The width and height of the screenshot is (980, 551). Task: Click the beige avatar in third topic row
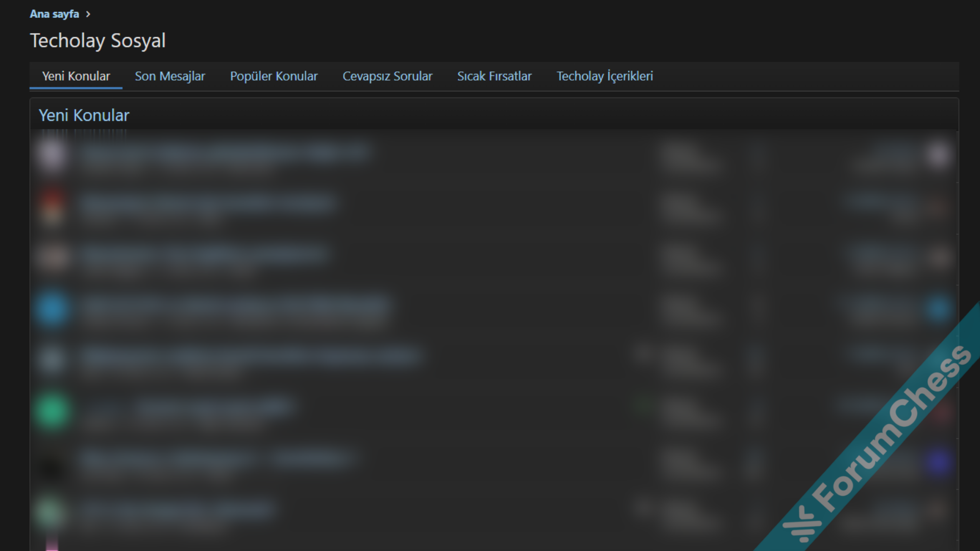pyautogui.click(x=52, y=257)
